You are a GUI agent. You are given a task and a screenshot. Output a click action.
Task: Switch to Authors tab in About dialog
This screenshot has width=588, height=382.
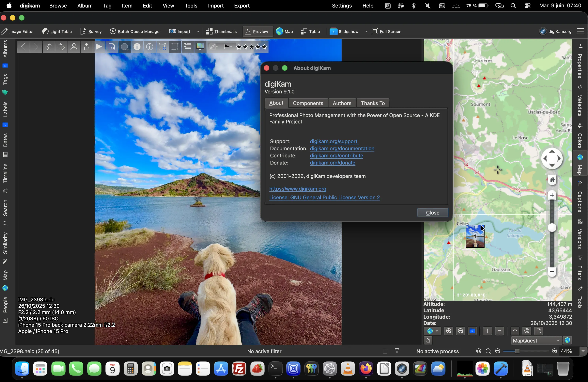342,103
